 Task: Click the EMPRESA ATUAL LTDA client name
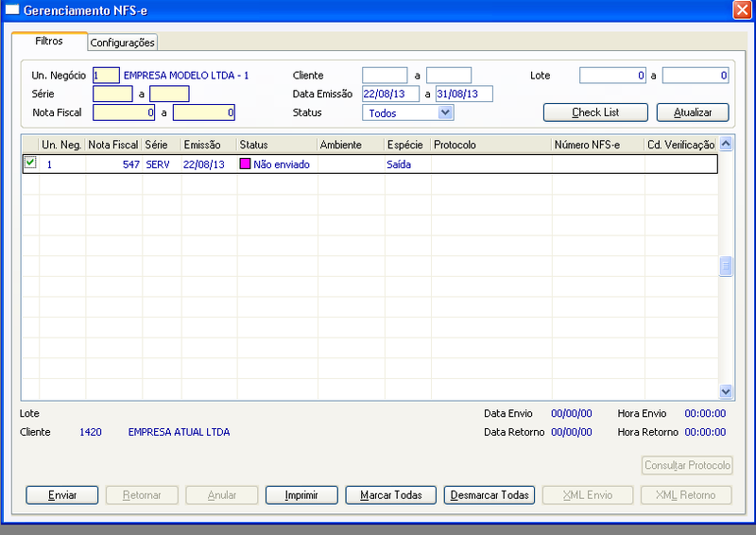(179, 432)
